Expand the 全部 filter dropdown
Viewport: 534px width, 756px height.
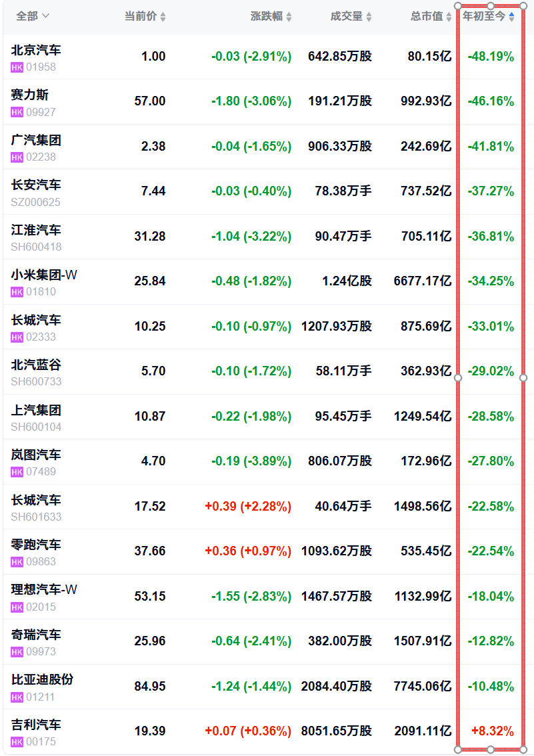point(33,16)
